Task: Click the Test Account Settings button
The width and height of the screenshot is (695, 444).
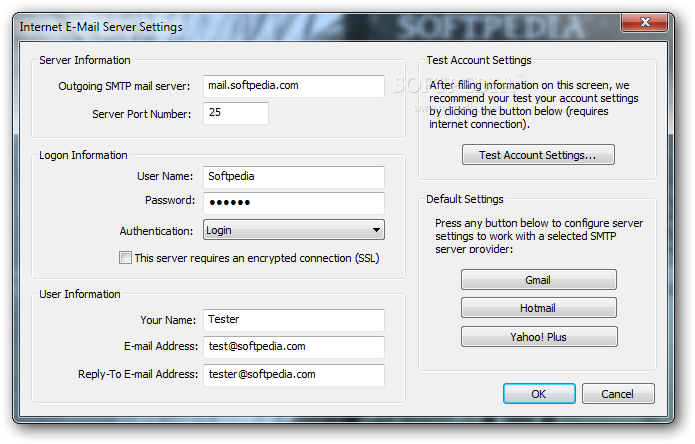Action: [x=538, y=155]
